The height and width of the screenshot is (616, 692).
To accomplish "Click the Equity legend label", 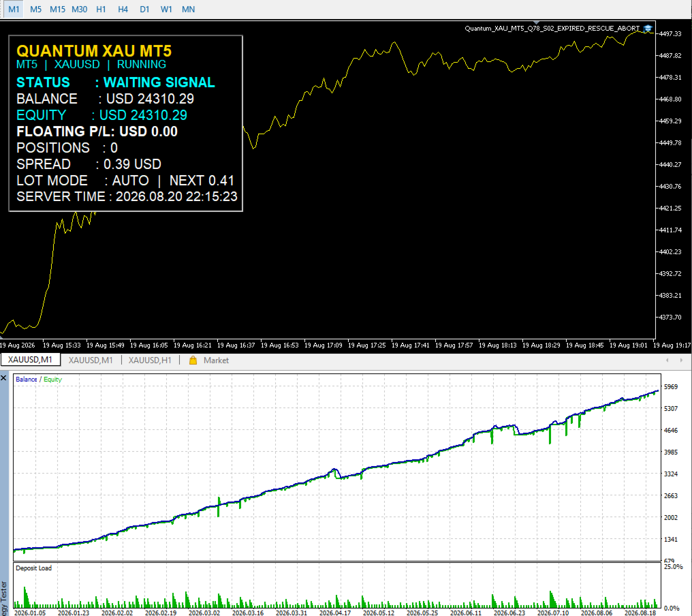I will pos(52,380).
